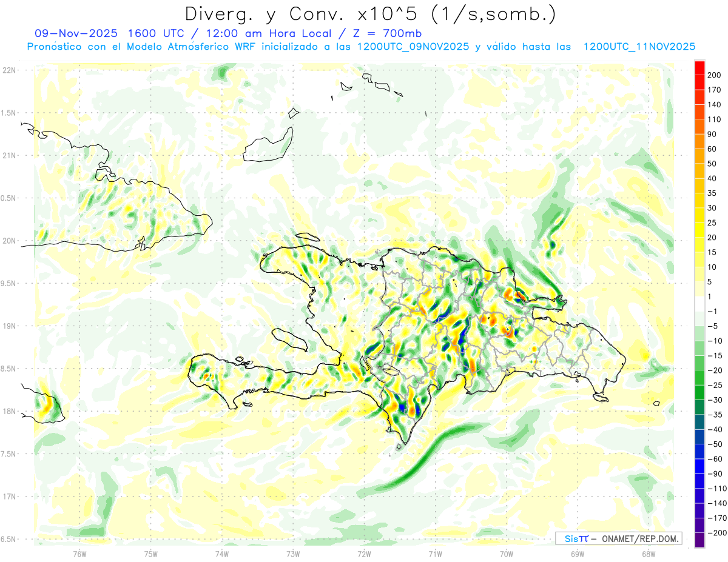Click the '6.5N' latitude label
728x562 pixels.
point(8,539)
